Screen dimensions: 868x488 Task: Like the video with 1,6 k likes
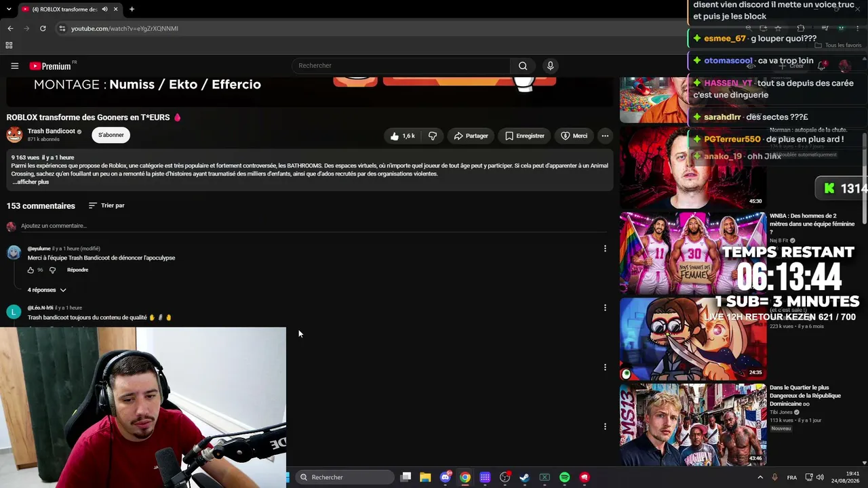[402, 136]
